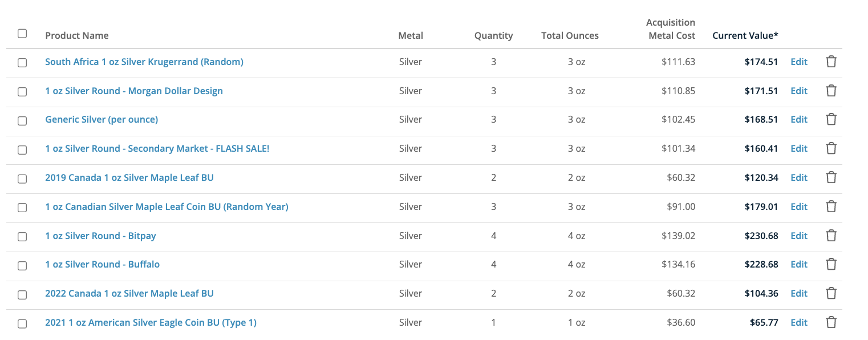
Task: Toggle the select-all checkbox in header
Action: coord(22,34)
